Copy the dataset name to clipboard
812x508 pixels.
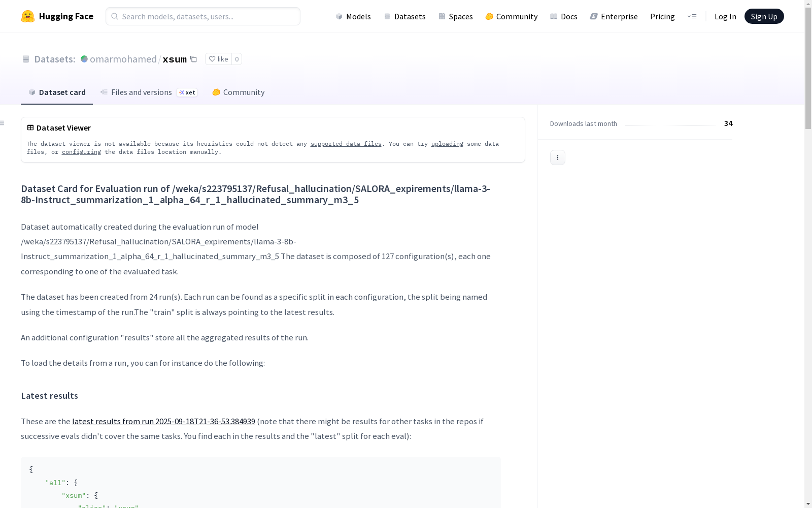click(193, 59)
